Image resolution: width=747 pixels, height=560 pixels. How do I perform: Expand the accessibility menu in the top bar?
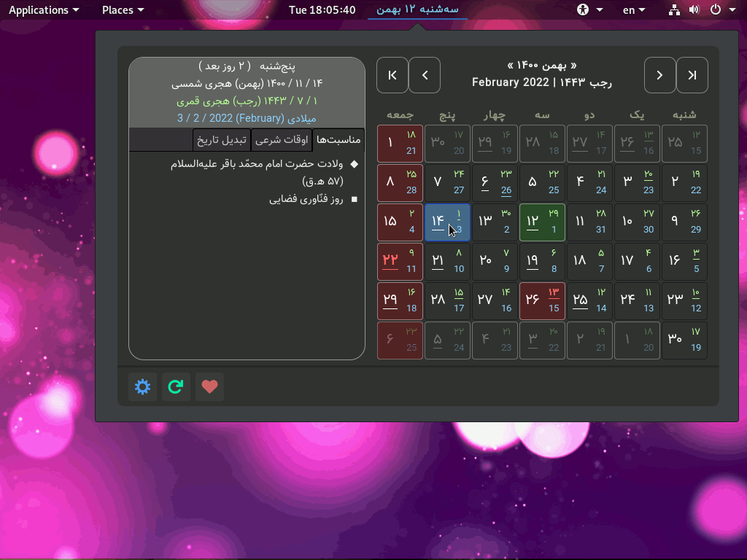(589, 9)
